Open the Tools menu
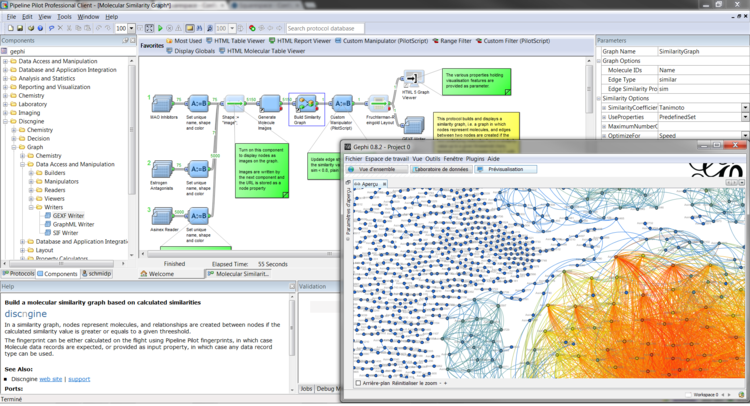The height and width of the screenshot is (406, 750). click(x=64, y=17)
